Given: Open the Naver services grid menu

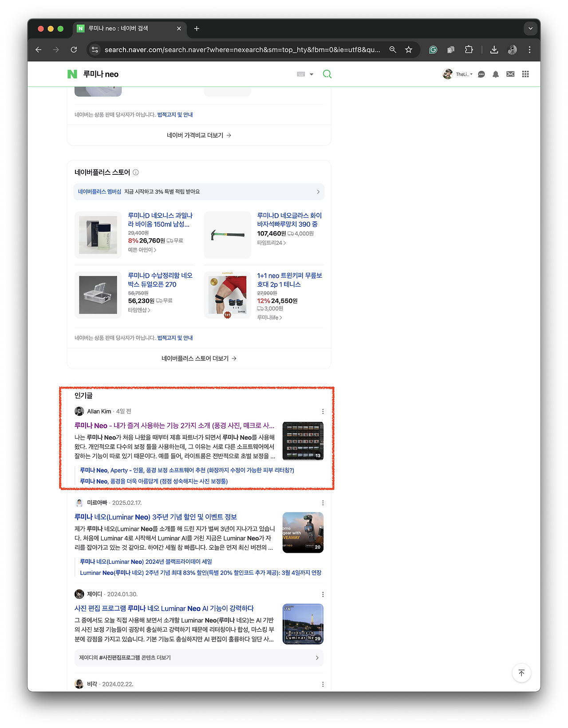Looking at the screenshot, I should click(525, 74).
